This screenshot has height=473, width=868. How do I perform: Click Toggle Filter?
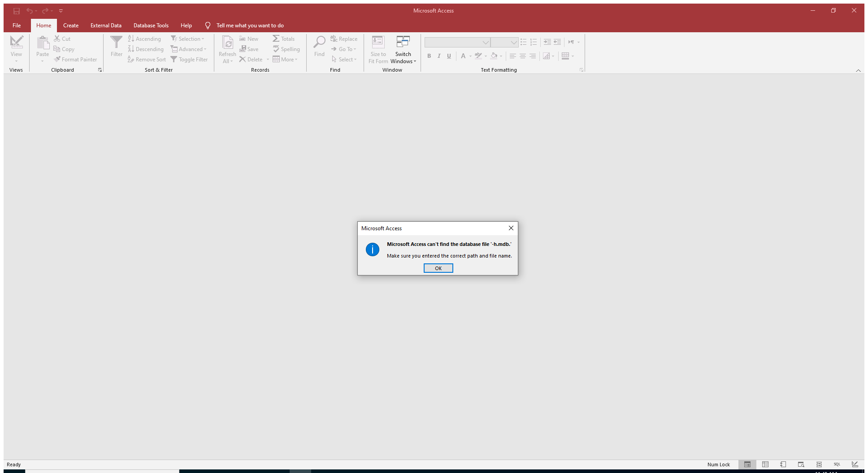click(x=189, y=60)
